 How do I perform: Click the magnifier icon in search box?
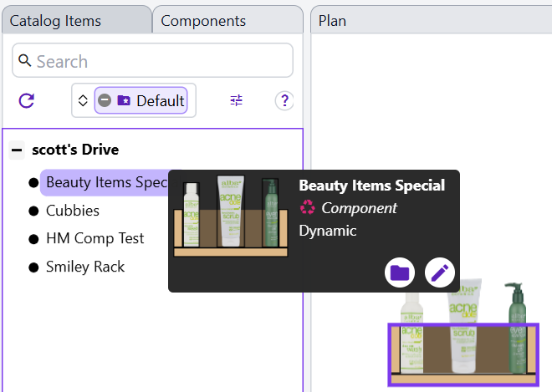click(x=24, y=61)
